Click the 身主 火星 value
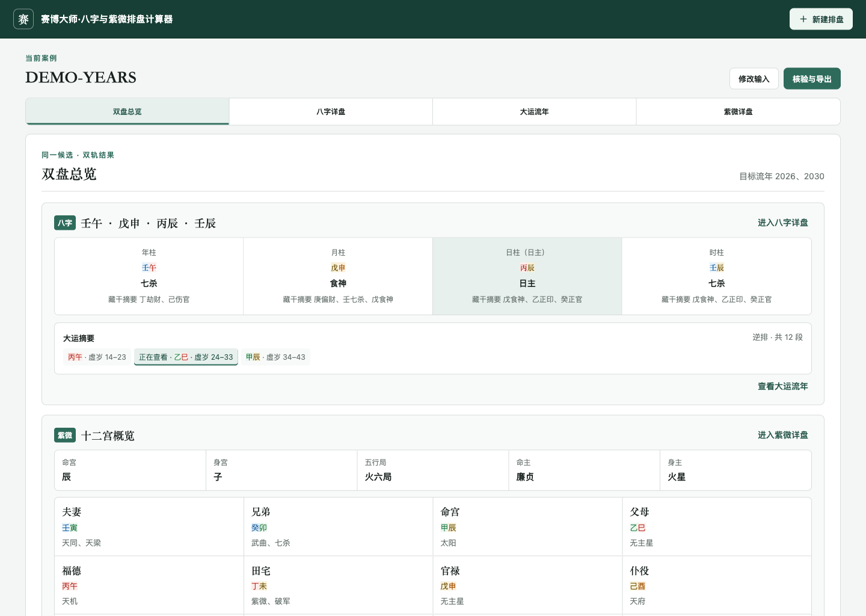 pos(677,477)
